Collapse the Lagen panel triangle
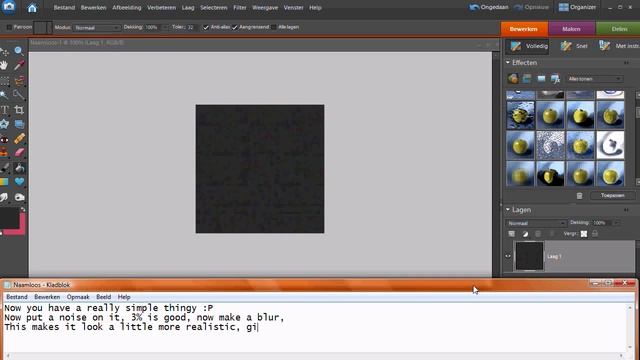 (508, 209)
